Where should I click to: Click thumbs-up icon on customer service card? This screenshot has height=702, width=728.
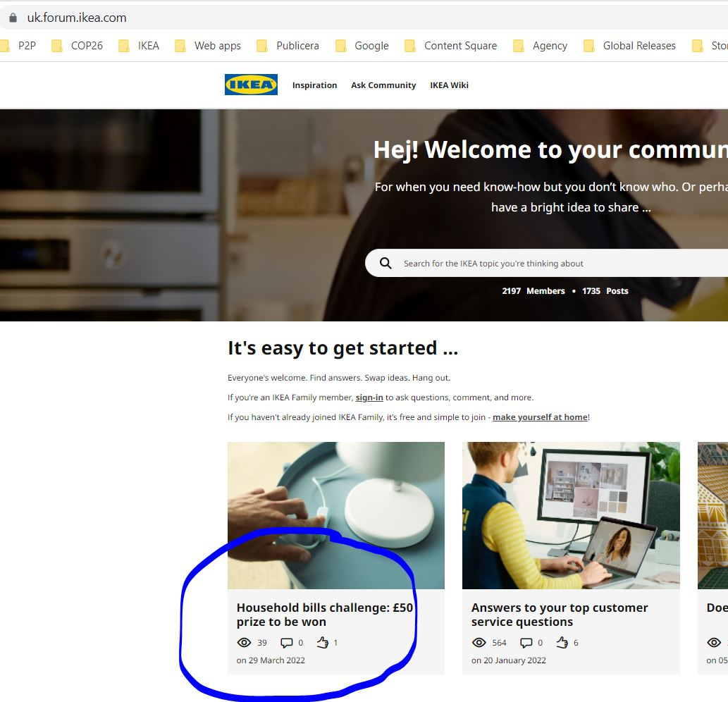[562, 643]
